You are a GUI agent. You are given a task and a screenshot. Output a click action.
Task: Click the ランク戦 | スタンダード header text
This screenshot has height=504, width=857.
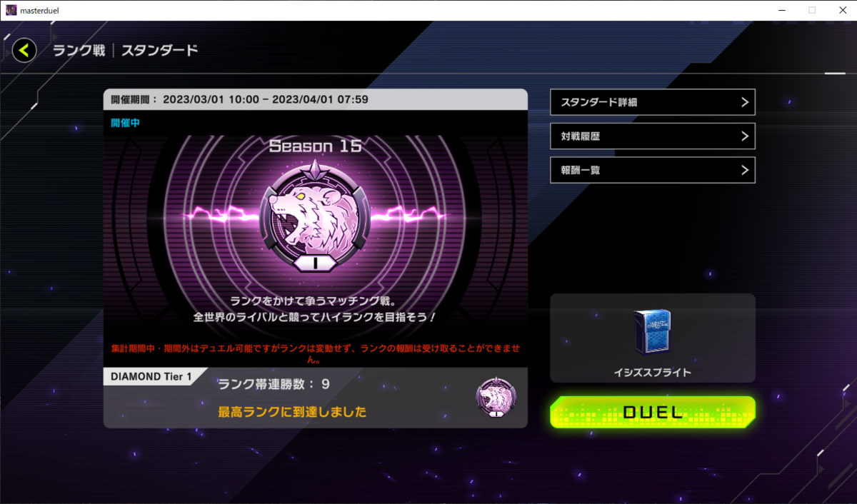click(125, 50)
